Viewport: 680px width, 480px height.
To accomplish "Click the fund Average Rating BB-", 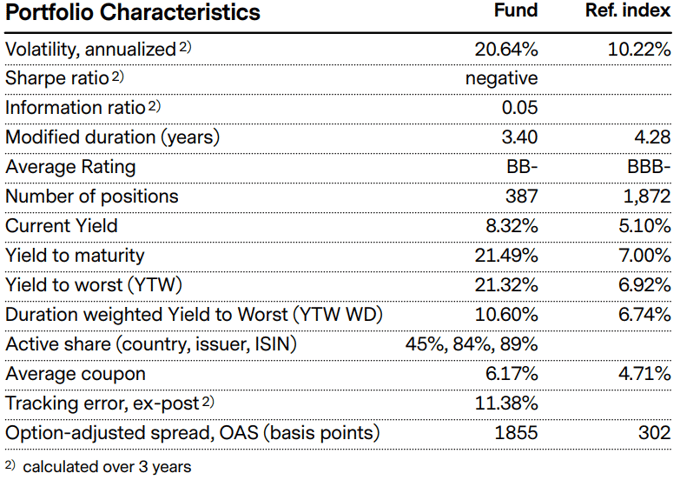I will point(522,167).
